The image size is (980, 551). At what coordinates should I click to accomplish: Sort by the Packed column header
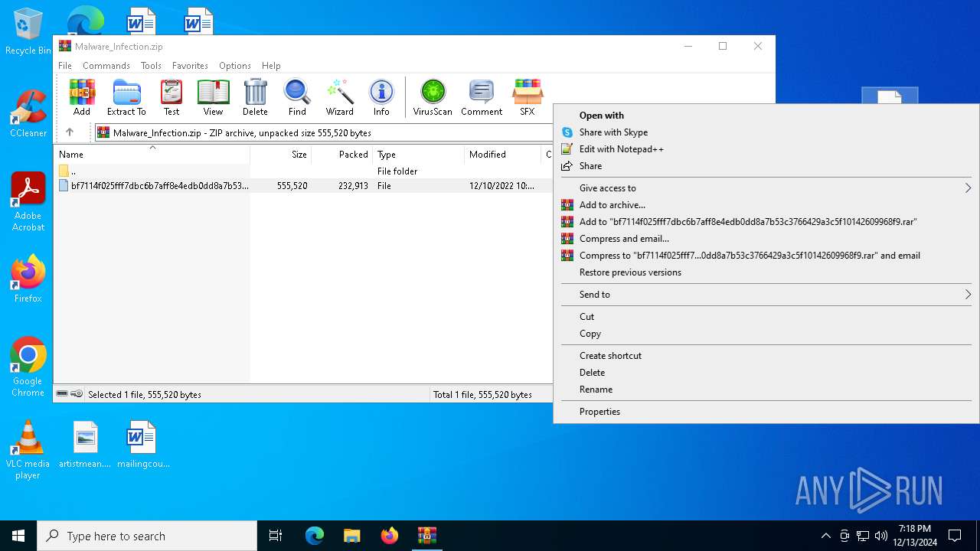341,154
